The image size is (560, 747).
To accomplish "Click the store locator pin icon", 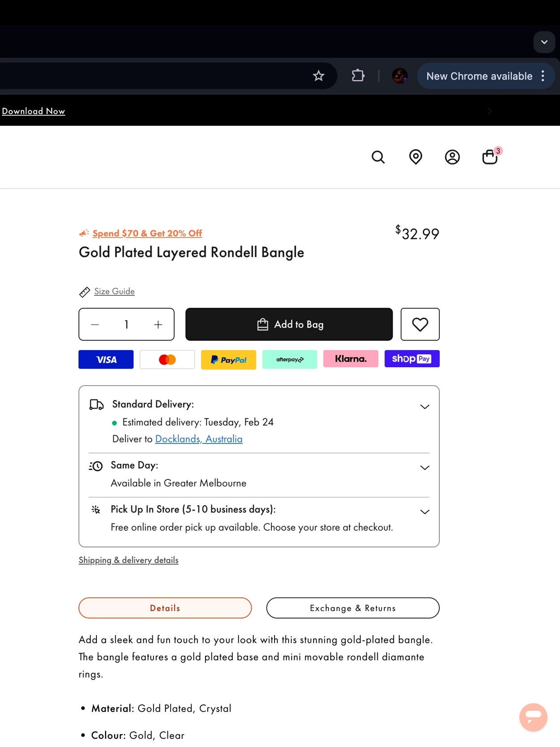I will click(416, 157).
